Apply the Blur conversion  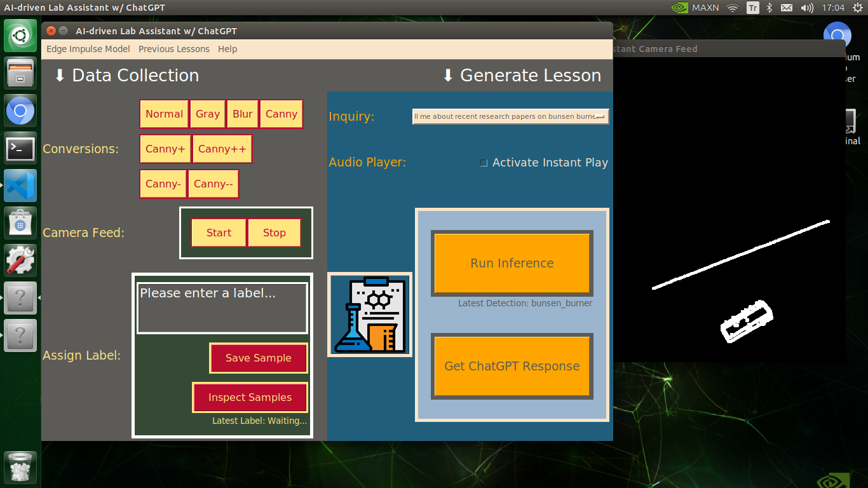(x=243, y=114)
